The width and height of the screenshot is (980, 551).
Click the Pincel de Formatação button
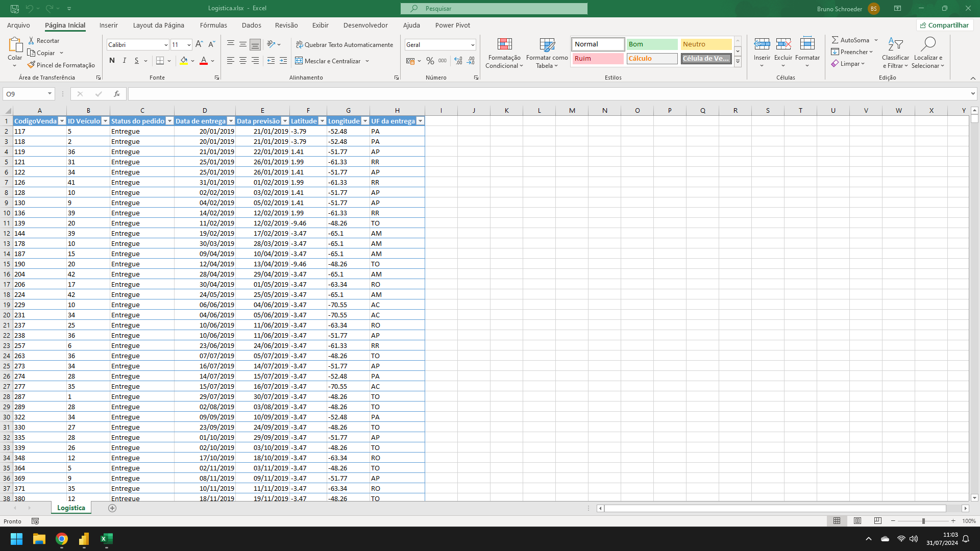pos(62,65)
